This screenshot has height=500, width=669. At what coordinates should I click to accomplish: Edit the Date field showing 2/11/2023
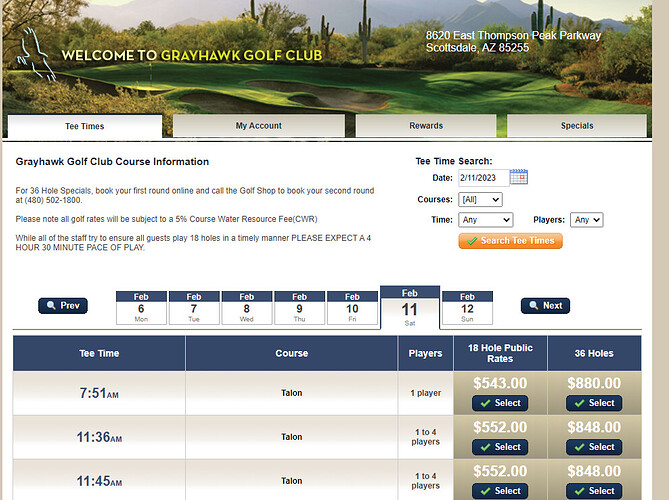pos(483,178)
